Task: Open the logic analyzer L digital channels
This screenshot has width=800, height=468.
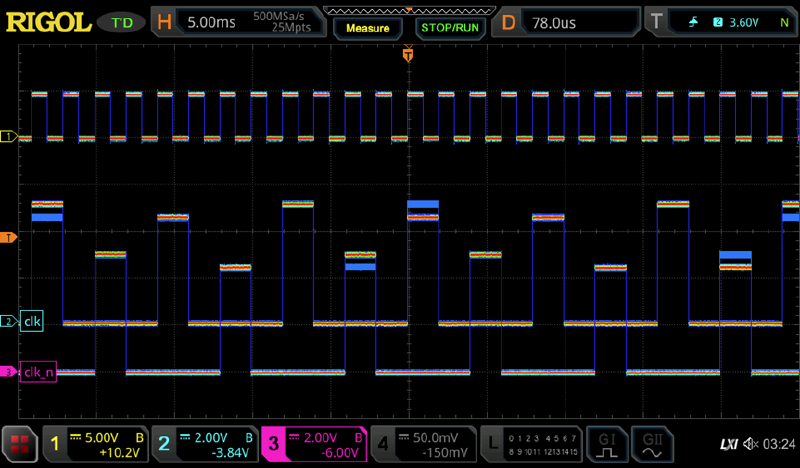Action: click(529, 442)
